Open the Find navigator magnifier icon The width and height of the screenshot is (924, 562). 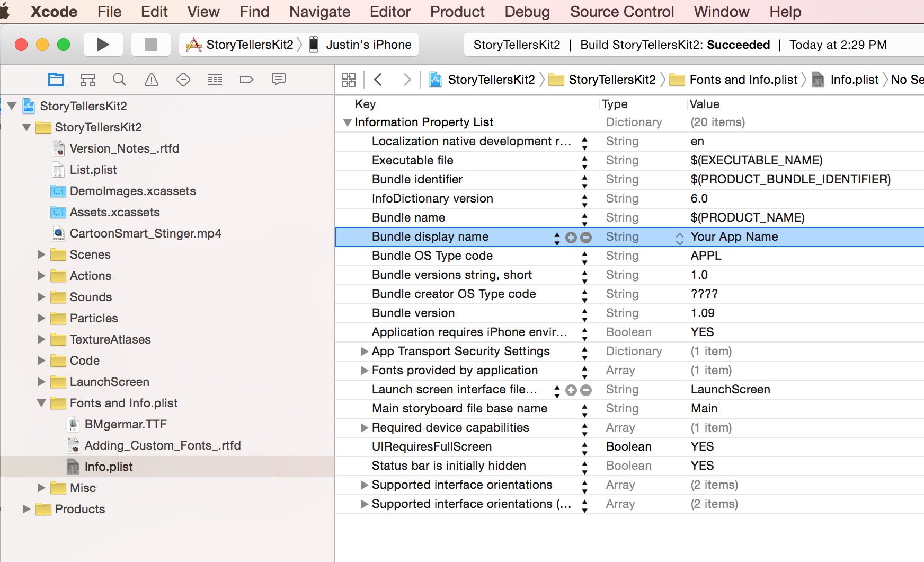120,80
